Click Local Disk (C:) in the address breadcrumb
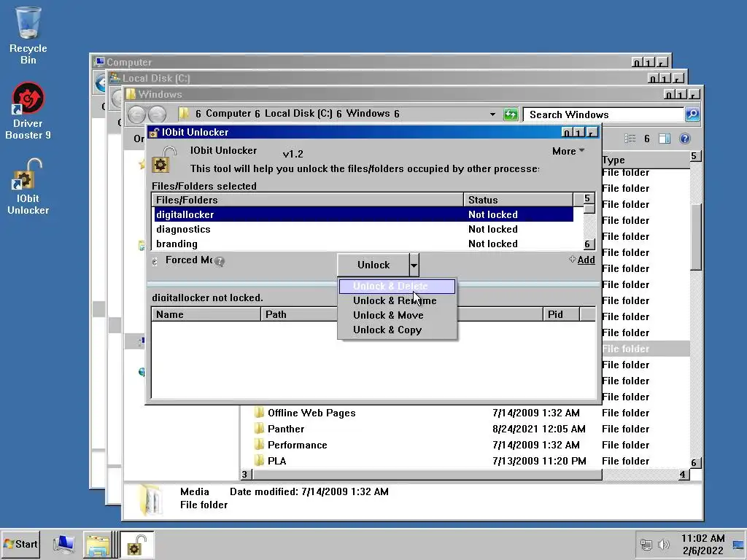 pyautogui.click(x=298, y=113)
